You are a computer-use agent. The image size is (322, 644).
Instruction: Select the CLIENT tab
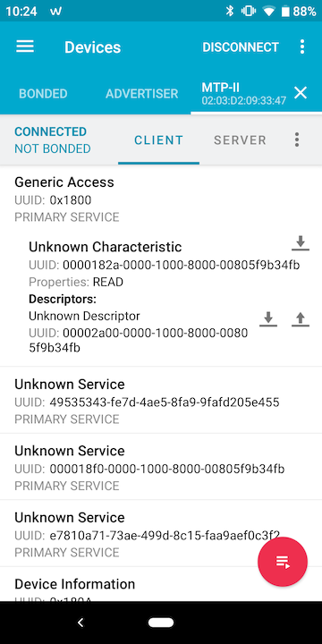pos(159,140)
